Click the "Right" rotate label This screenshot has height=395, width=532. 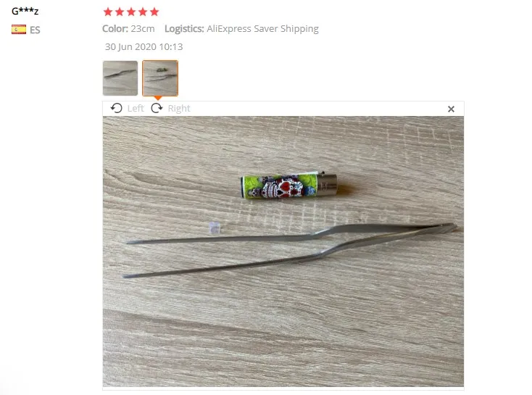[179, 108]
